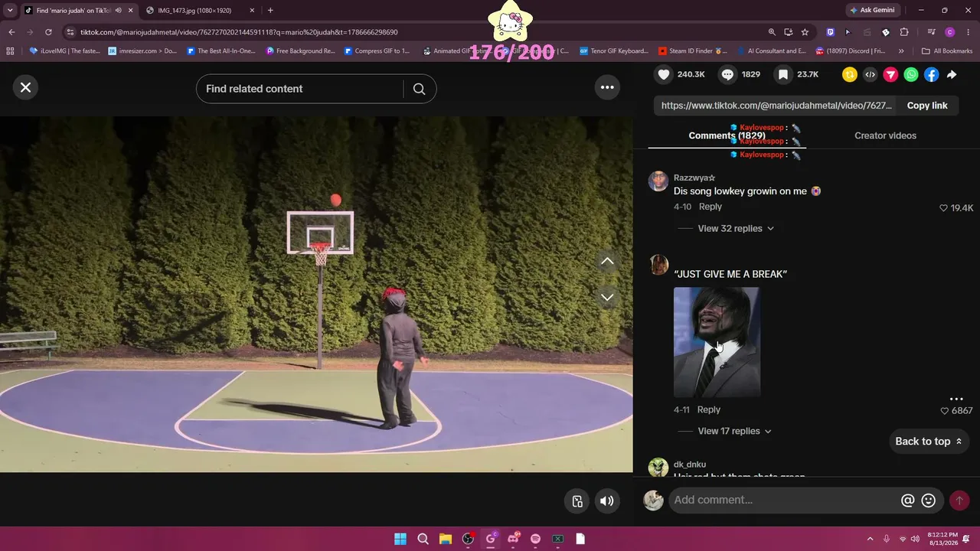Reload the page
Image resolution: width=980 pixels, height=551 pixels.
tap(48, 32)
